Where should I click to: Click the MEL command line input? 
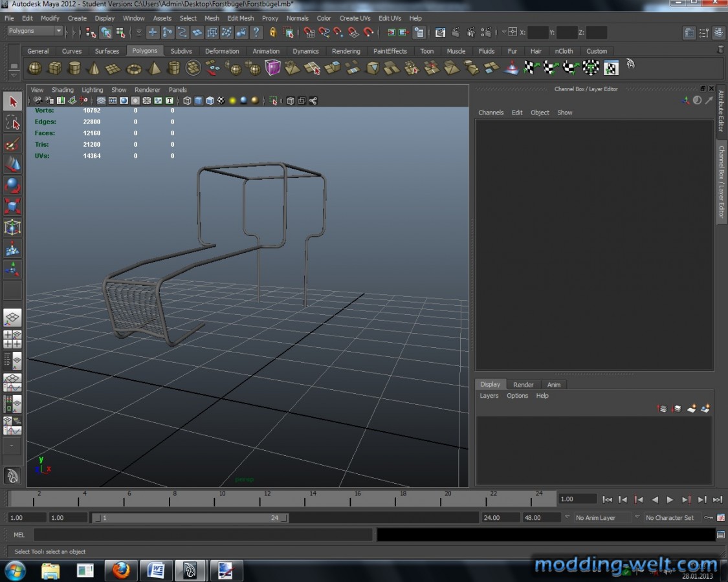tap(203, 535)
